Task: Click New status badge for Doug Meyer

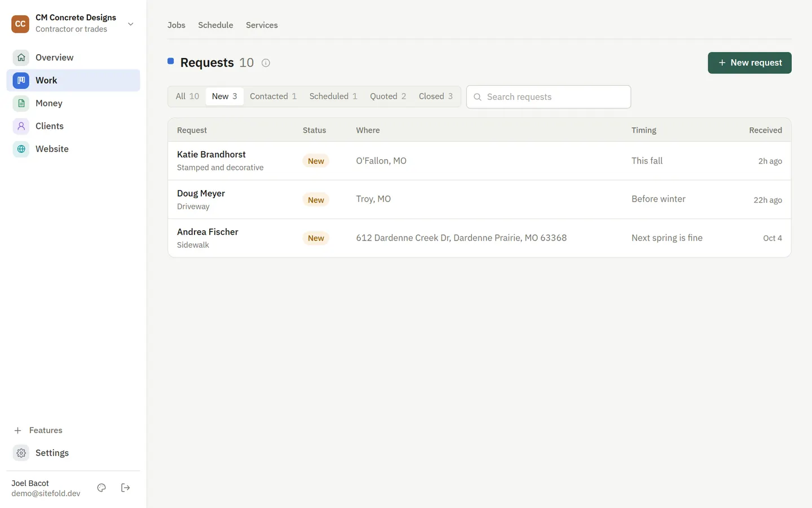Action: tap(316, 200)
